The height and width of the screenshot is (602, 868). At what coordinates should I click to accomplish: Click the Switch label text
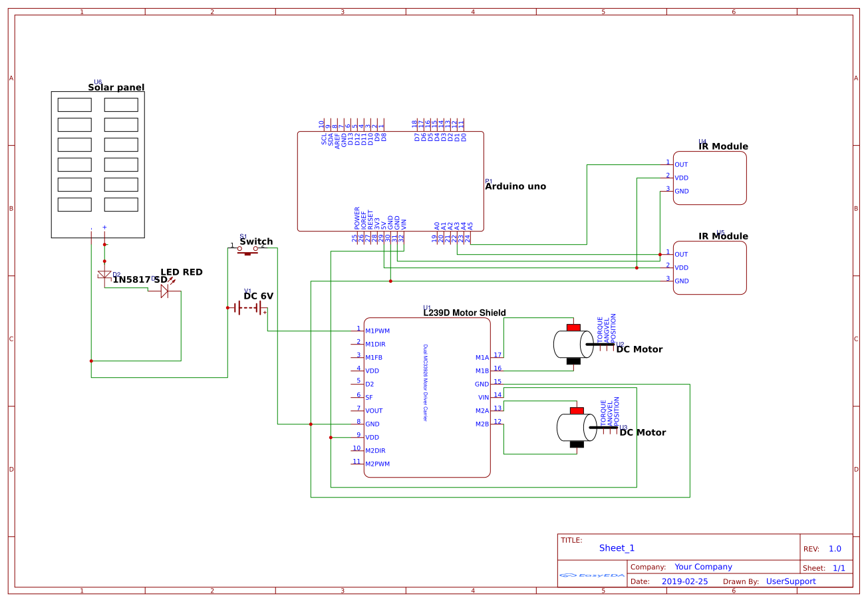[x=256, y=241]
